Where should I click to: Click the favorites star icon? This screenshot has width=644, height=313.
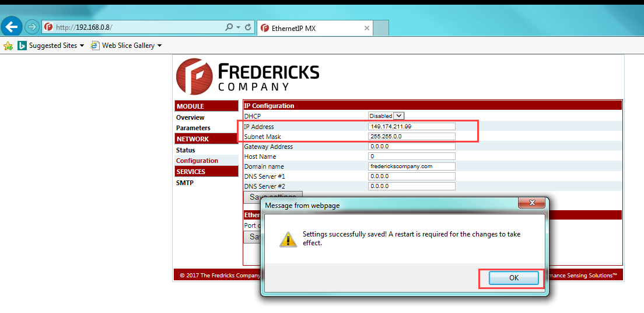[8, 46]
